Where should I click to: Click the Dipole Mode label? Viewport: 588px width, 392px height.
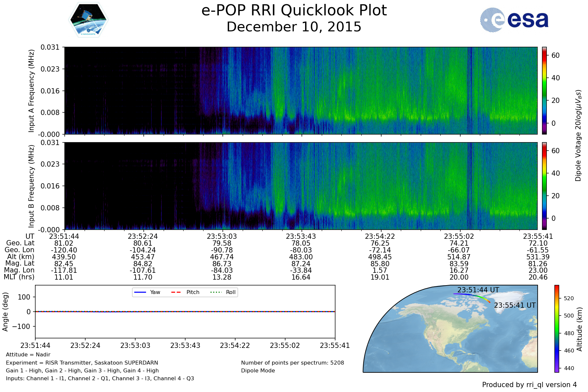(258, 371)
